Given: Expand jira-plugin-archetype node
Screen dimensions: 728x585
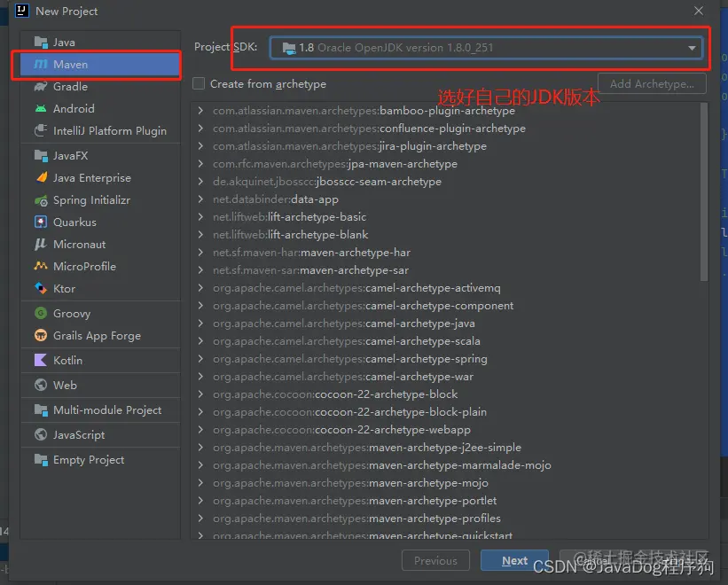Looking at the screenshot, I should pos(200,145).
